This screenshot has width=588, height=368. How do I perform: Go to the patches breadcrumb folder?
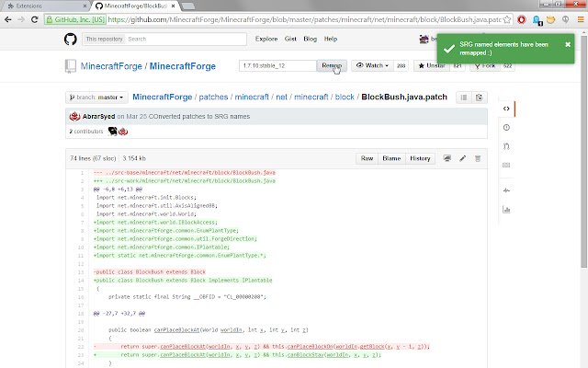213,97
